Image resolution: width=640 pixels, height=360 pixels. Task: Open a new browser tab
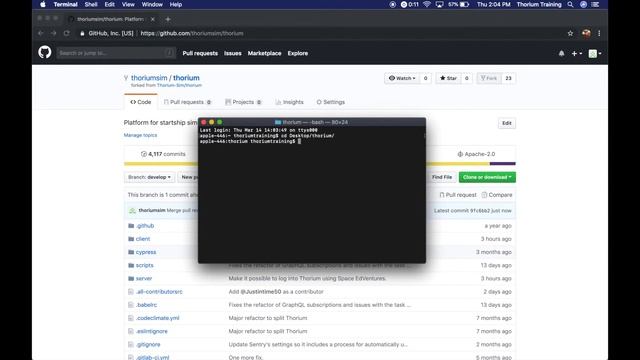(168, 19)
